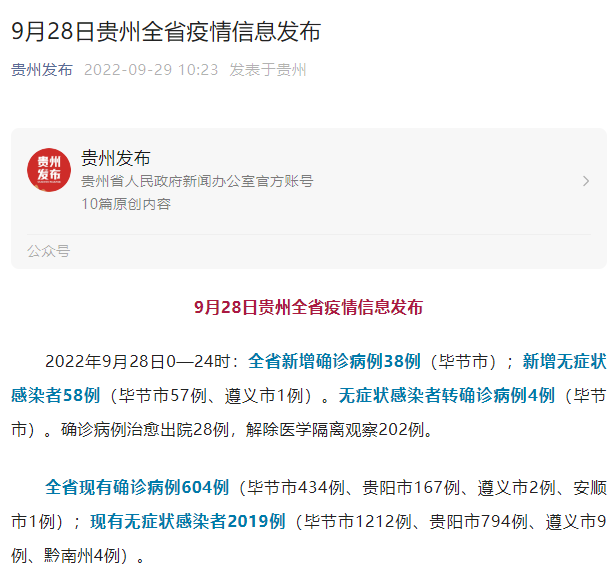The width and height of the screenshot is (615, 576).
Task: Click the red centered heading 9月28日贵州全省疫情信息发布
Action: click(308, 307)
